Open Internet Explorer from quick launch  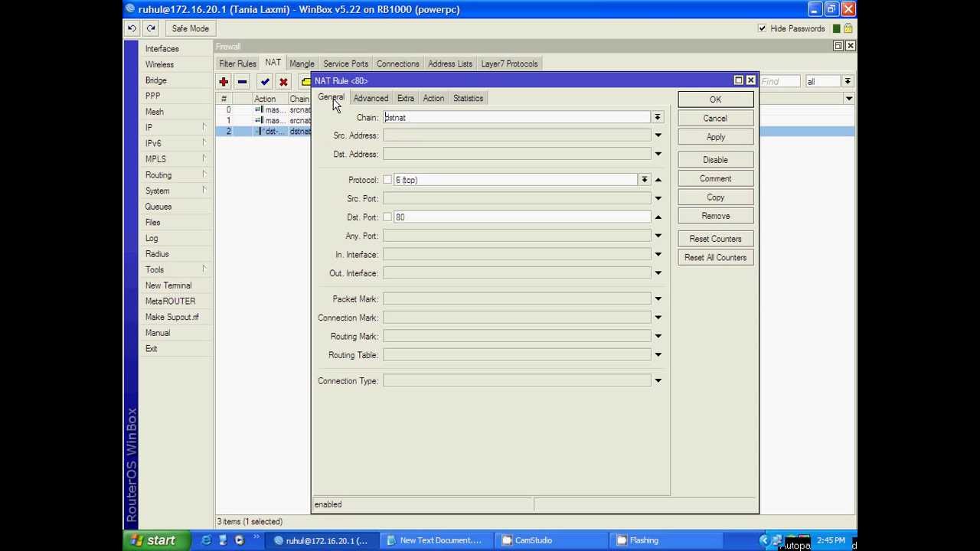tap(206, 540)
